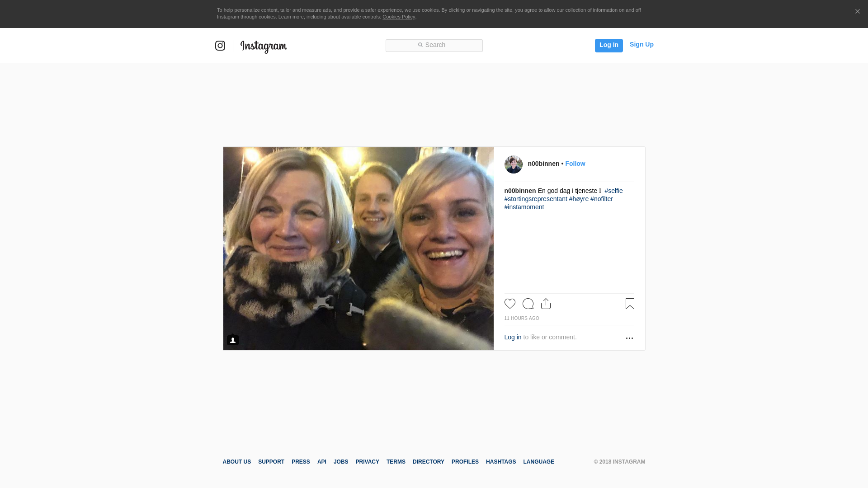Click the Instagram wordmark logo
This screenshot has height=488, width=868.
(x=264, y=46)
